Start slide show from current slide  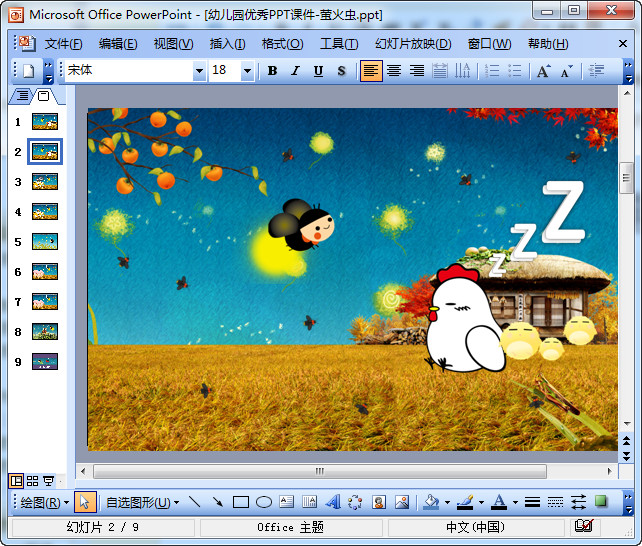(48, 481)
